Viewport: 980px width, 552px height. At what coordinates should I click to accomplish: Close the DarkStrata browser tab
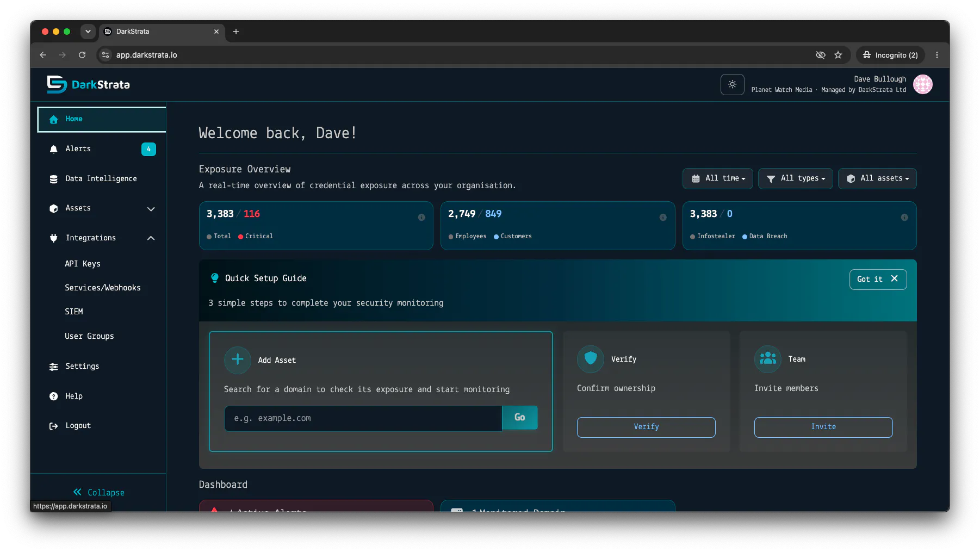point(216,32)
